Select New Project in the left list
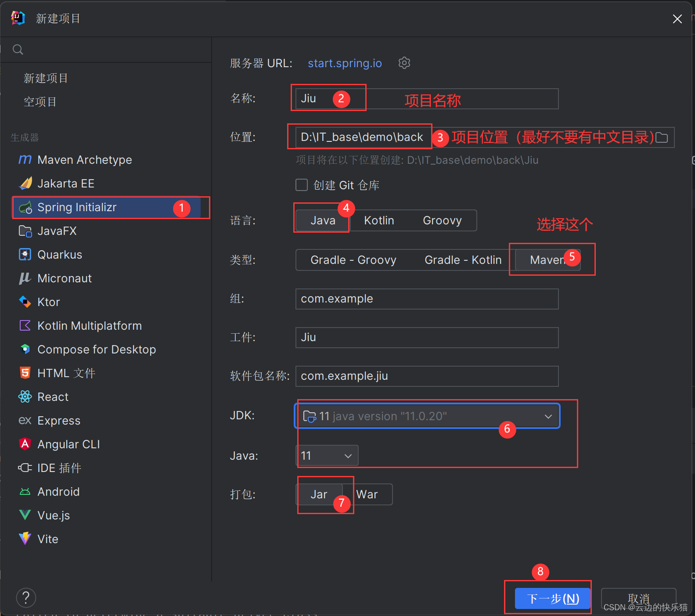This screenshot has height=616, width=695. point(46,78)
